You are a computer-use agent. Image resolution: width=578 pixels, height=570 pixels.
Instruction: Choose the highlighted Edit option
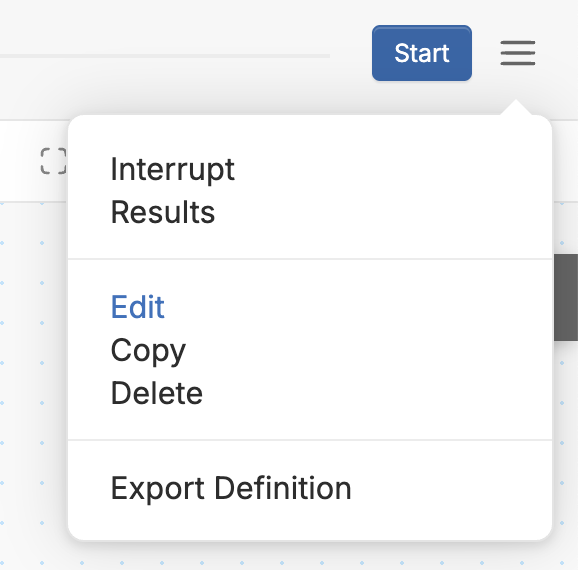click(x=137, y=307)
